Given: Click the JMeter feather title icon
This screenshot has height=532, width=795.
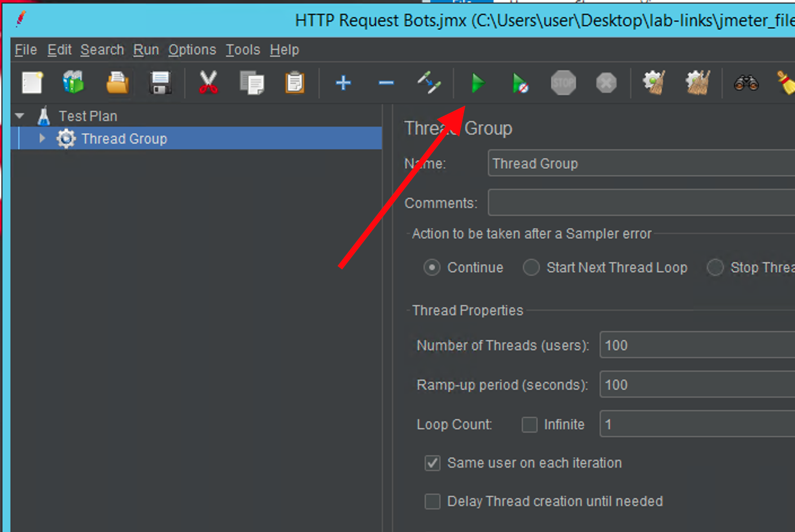Looking at the screenshot, I should point(20,20).
